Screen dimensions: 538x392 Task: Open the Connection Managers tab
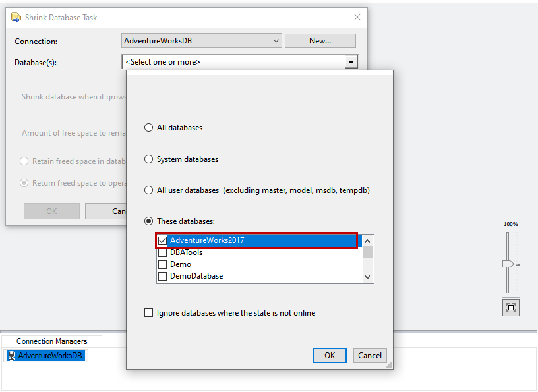(52, 341)
